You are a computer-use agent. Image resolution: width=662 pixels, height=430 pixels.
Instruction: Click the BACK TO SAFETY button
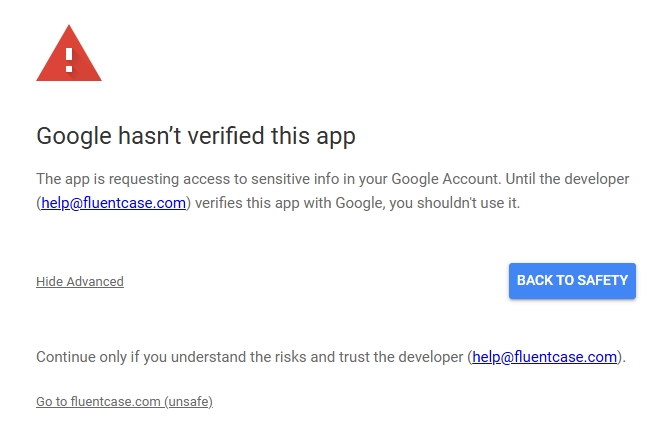click(572, 281)
